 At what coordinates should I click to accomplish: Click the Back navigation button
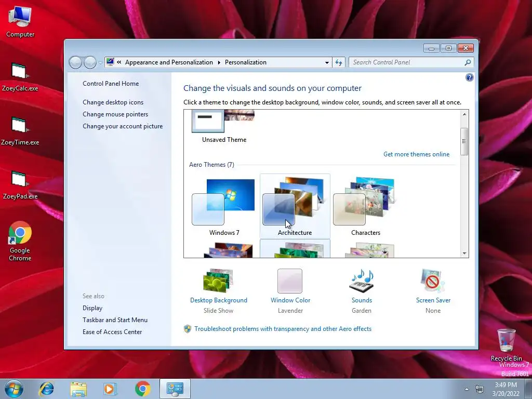coord(75,62)
